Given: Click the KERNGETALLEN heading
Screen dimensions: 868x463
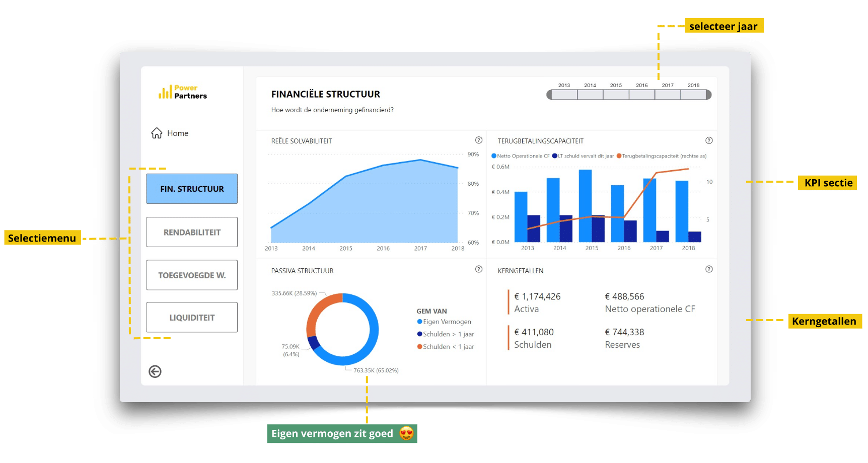Looking at the screenshot, I should point(521,271).
